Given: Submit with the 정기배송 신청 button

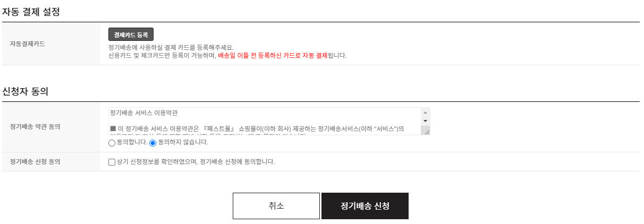Looking at the screenshot, I should (x=365, y=206).
